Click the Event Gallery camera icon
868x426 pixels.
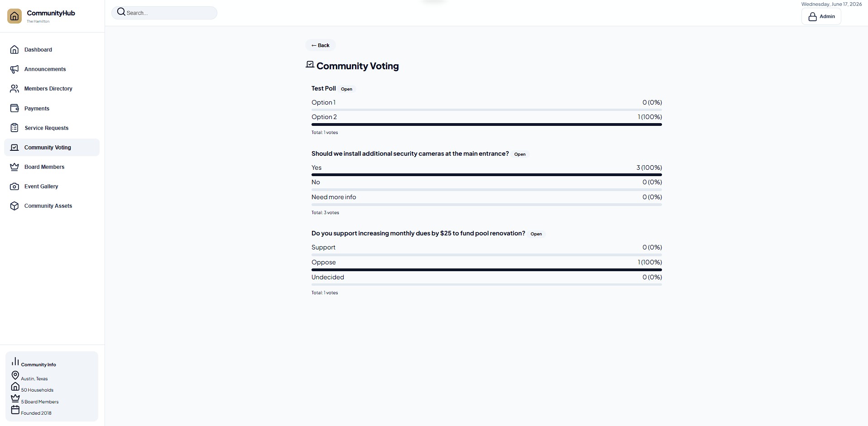coord(14,186)
